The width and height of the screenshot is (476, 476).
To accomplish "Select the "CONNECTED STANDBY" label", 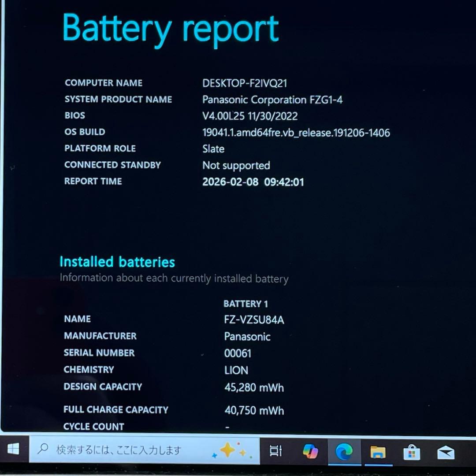I will click(113, 164).
